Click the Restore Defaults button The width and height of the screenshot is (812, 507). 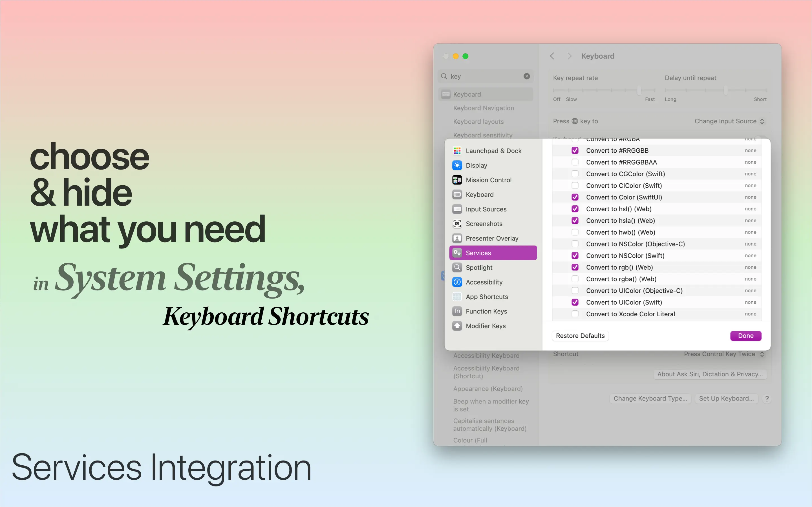tap(580, 336)
